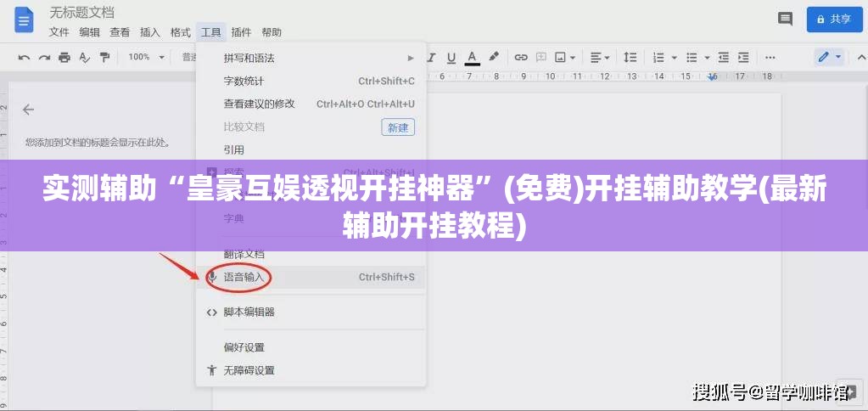Collapse the menus with the chevron
The height and width of the screenshot is (411, 868).
click(x=861, y=57)
